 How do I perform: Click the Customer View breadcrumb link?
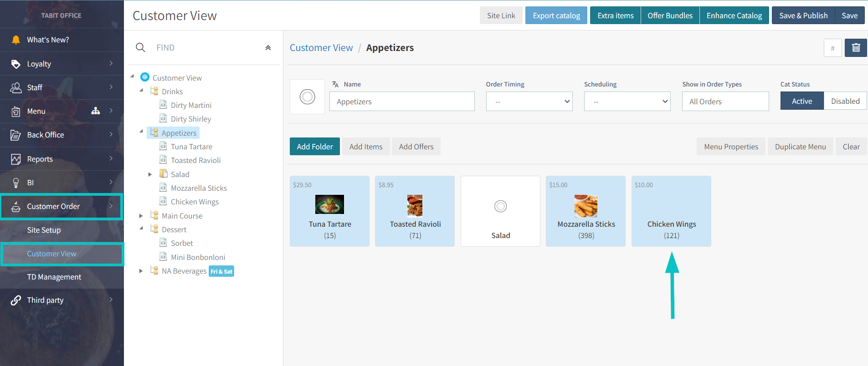[321, 48]
